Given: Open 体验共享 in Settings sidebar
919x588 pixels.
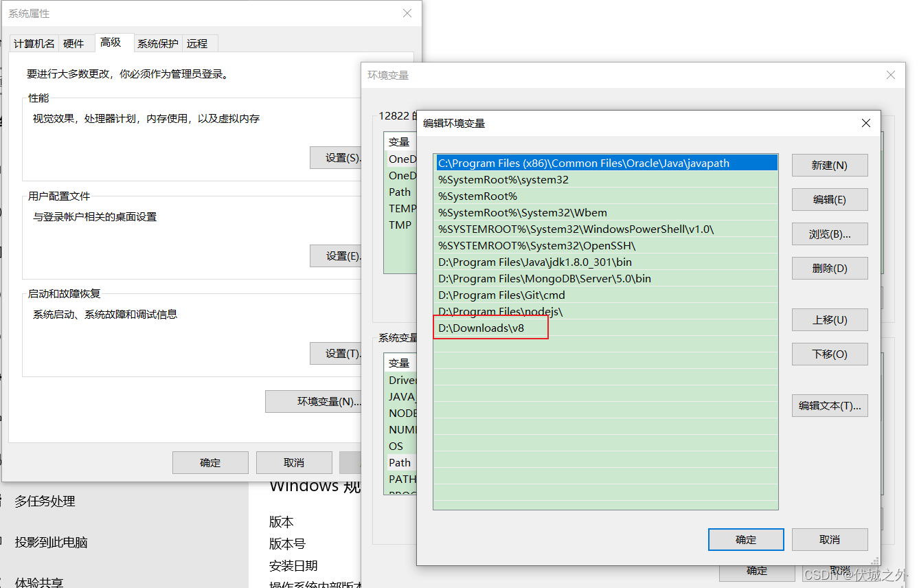Looking at the screenshot, I should [x=39, y=583].
